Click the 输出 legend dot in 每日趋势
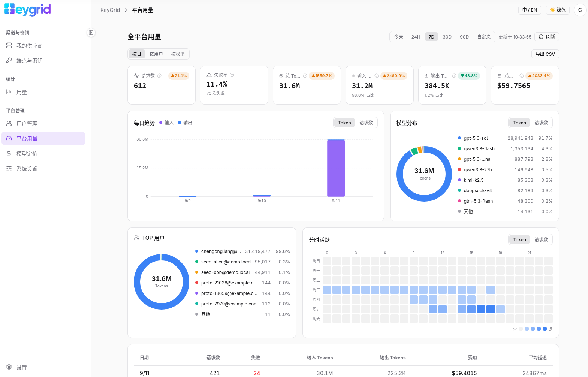This screenshot has height=377, width=588. click(x=180, y=123)
